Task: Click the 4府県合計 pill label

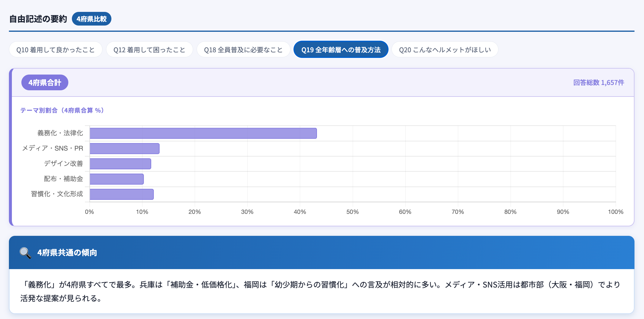Action: tap(45, 83)
